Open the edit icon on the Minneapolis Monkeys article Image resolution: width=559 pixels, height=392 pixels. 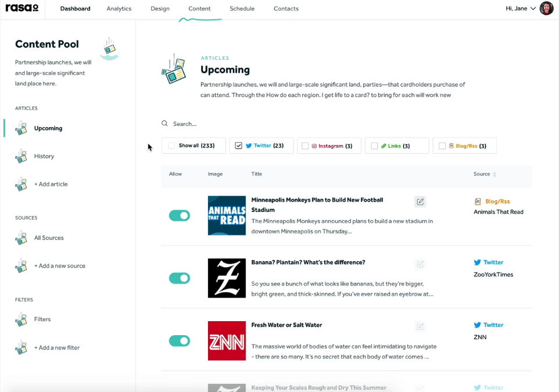point(420,201)
